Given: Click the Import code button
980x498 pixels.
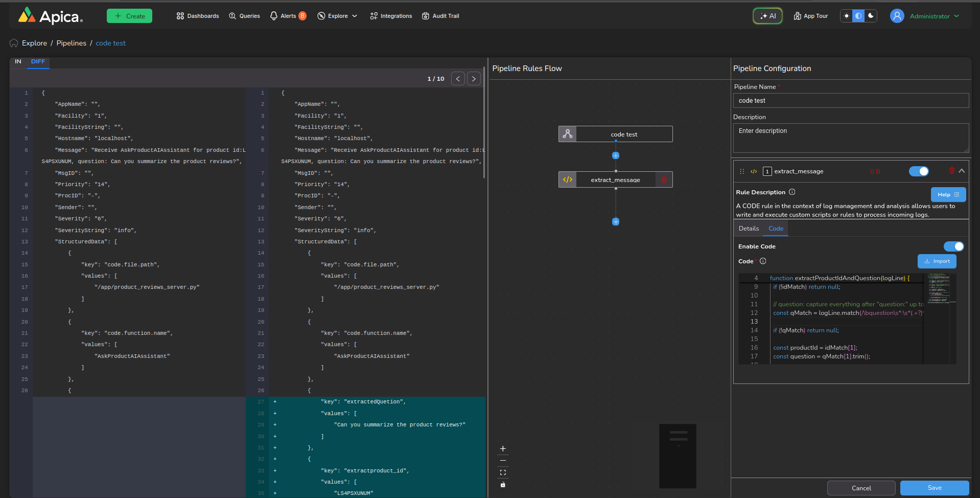Looking at the screenshot, I should click(937, 261).
